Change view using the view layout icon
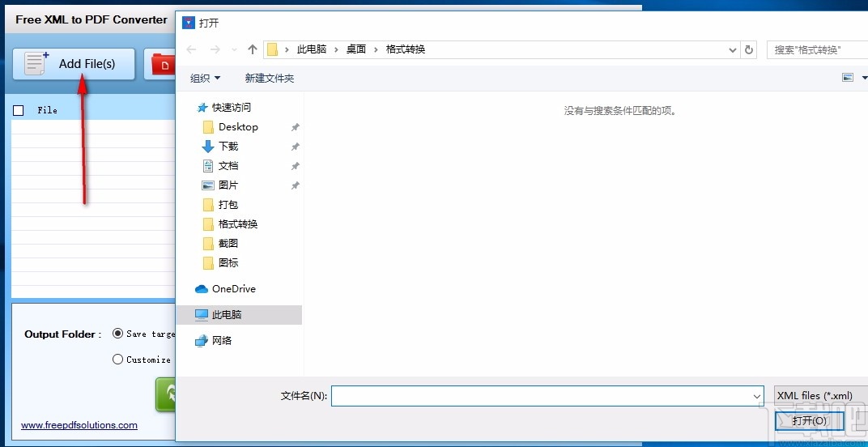868x447 pixels. click(848, 78)
